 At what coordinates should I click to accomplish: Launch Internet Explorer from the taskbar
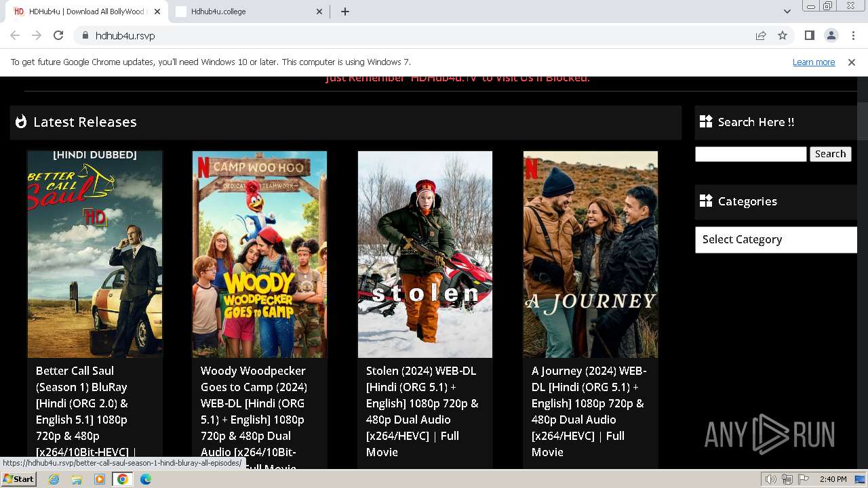click(x=54, y=479)
